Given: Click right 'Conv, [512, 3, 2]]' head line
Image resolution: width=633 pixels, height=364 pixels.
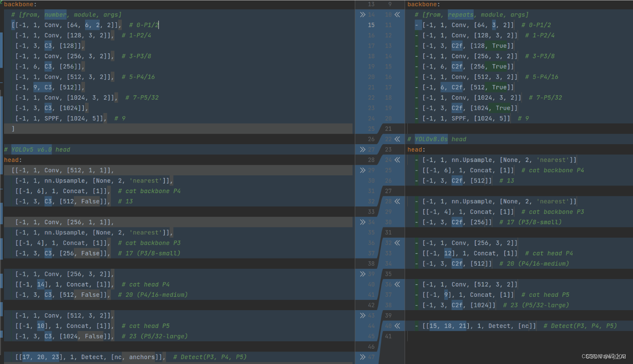Looking at the screenshot, I should pyautogui.click(x=466, y=284).
